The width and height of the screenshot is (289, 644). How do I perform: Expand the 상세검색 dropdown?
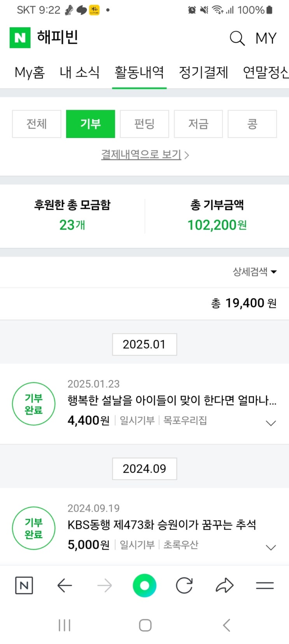point(255,272)
